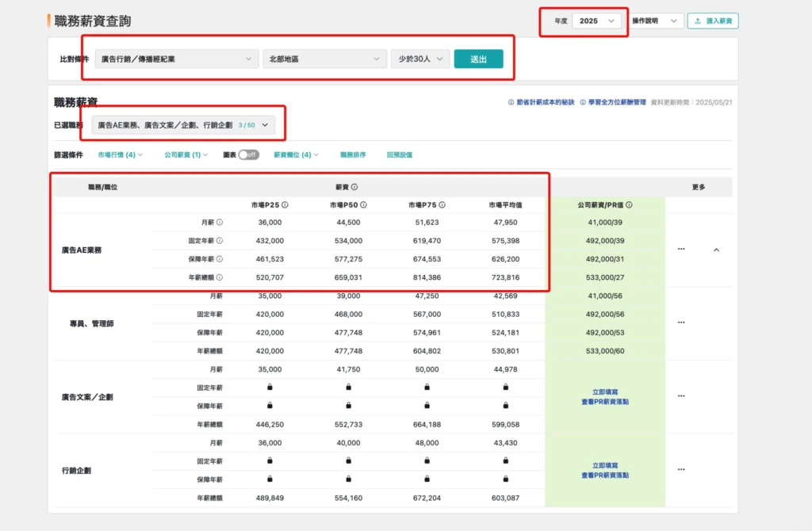The image size is (812, 531).
Task: Select the 廣告AE業務 job label
Action: pyautogui.click(x=82, y=250)
